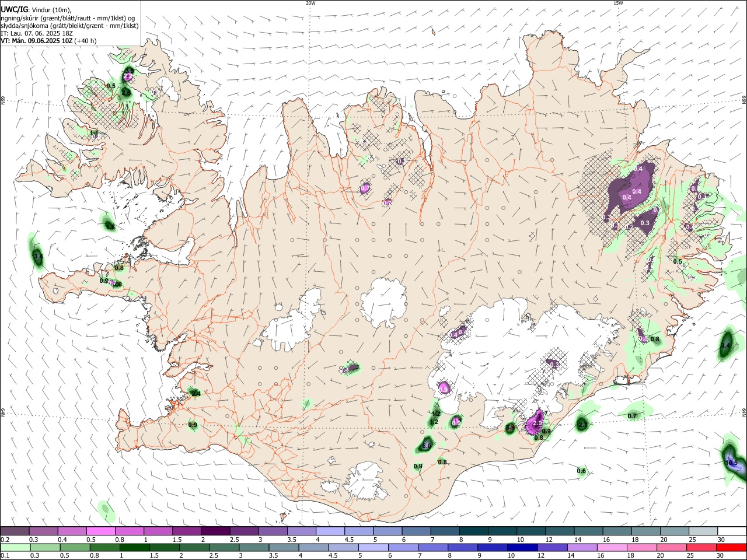This screenshot has height=560, width=747.
Task: Select top-row swatch between 6 and 7
Action: click(x=416, y=531)
